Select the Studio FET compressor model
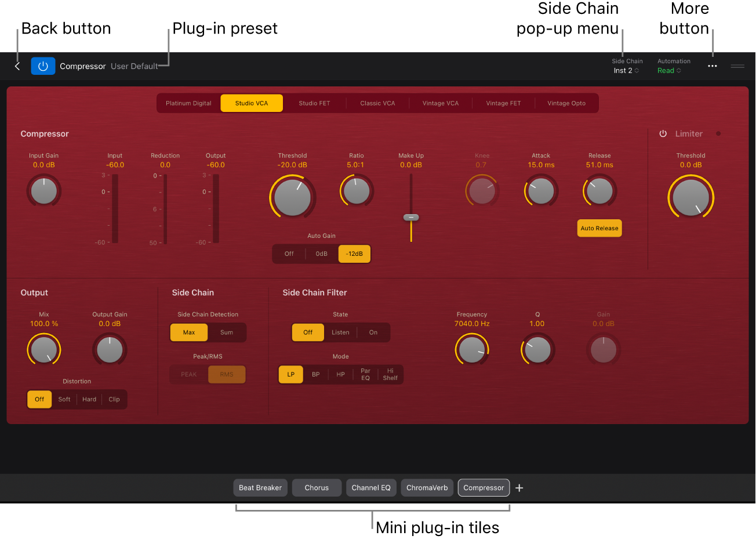This screenshot has width=756, height=543. point(315,103)
